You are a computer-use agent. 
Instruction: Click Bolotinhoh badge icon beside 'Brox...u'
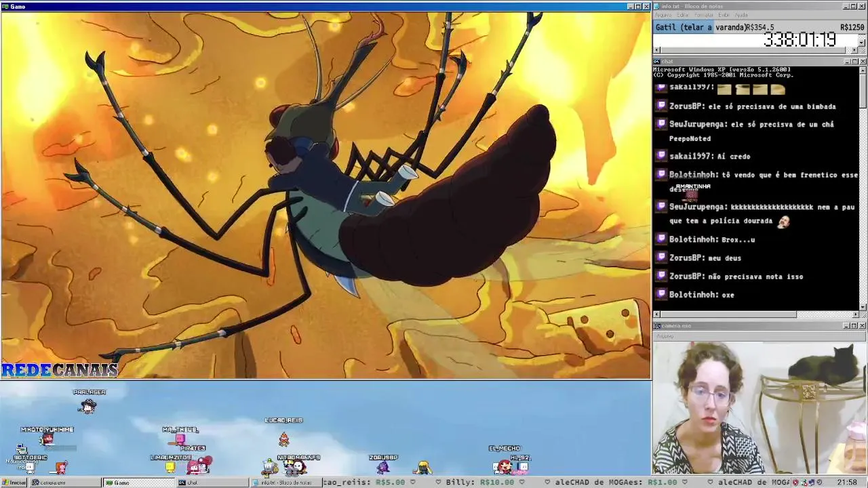coord(661,239)
